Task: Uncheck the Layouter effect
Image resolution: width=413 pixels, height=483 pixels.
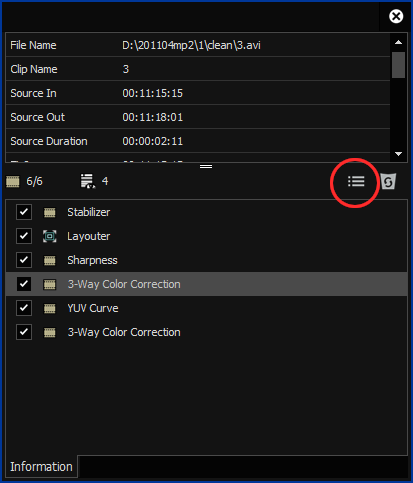Action: tap(24, 236)
